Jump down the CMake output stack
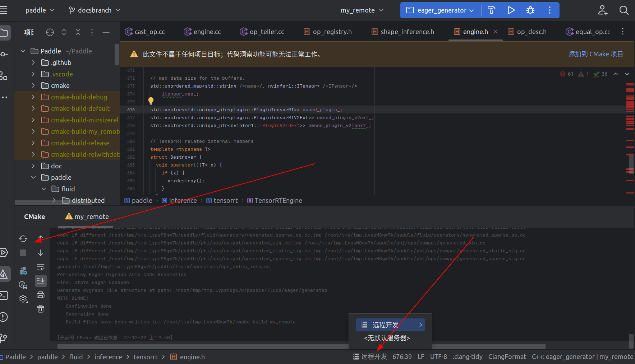The image size is (635, 364). pos(41,253)
